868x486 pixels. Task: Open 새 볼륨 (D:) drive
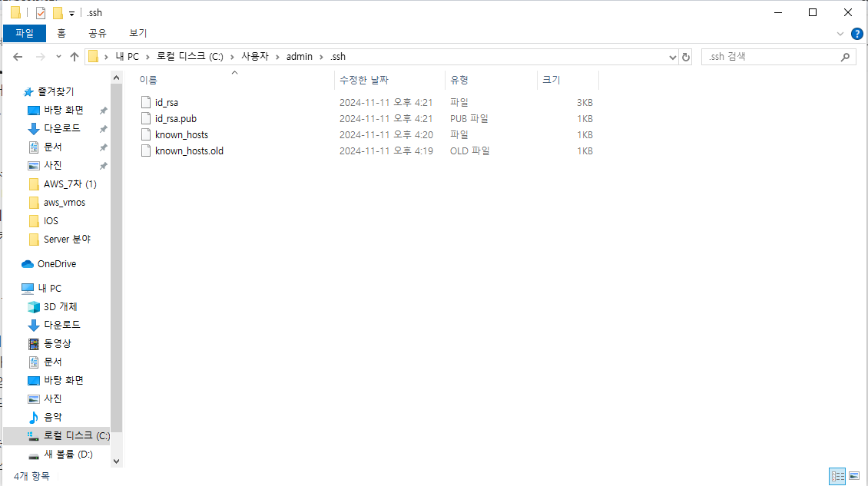(68, 455)
